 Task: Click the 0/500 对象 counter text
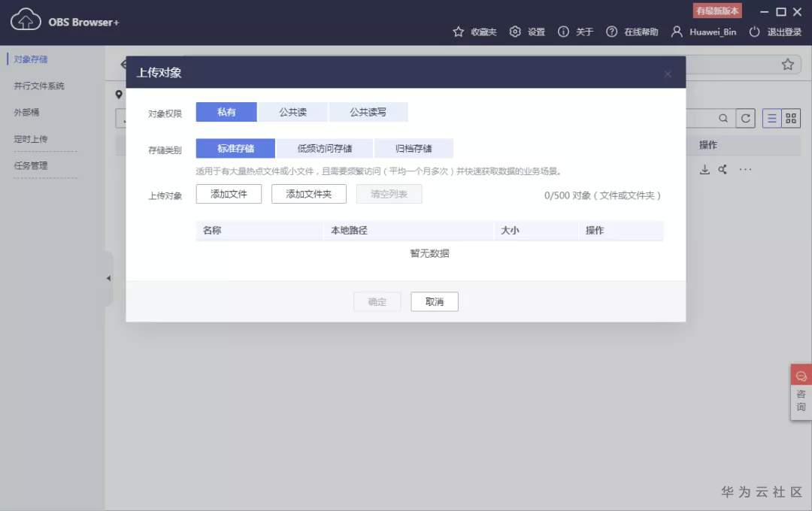(x=602, y=195)
